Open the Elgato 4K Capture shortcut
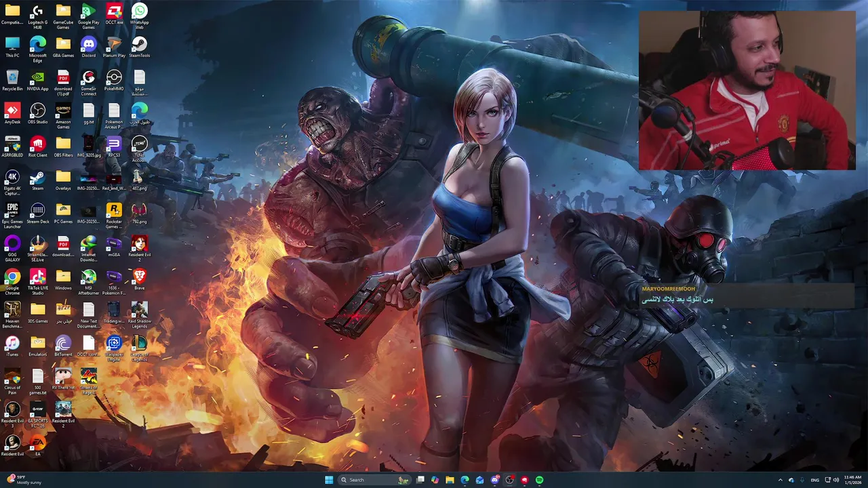This screenshot has height=488, width=868. coord(12,182)
